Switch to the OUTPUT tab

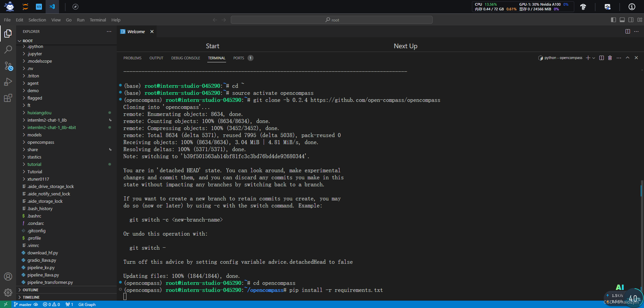coord(156,58)
